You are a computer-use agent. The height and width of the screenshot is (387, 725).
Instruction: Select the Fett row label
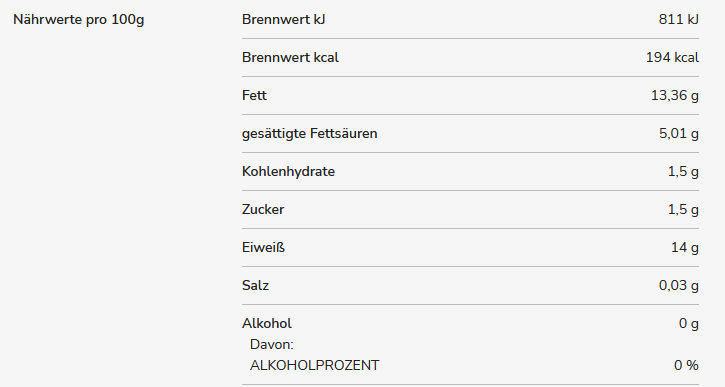tap(254, 95)
